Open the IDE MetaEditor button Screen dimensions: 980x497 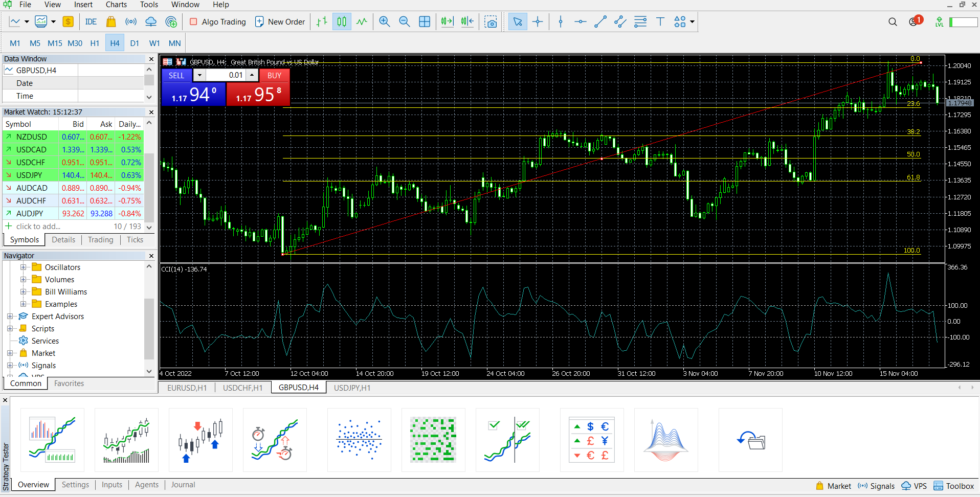point(91,21)
